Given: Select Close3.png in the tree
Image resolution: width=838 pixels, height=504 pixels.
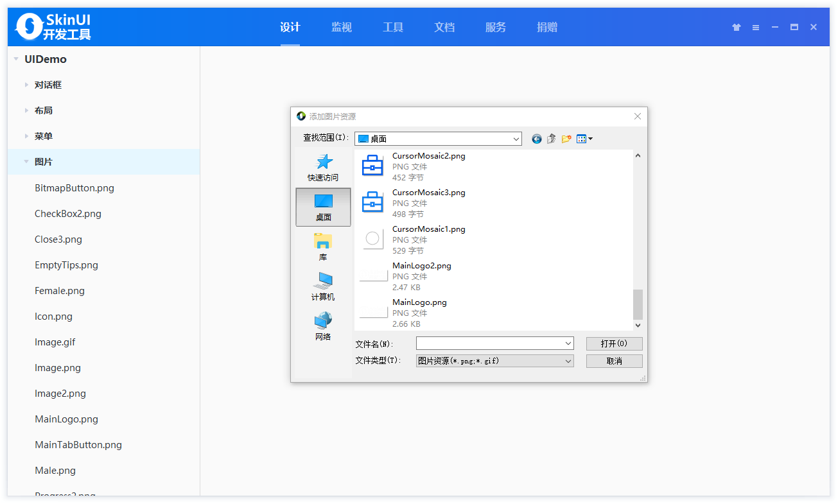Looking at the screenshot, I should pos(58,239).
